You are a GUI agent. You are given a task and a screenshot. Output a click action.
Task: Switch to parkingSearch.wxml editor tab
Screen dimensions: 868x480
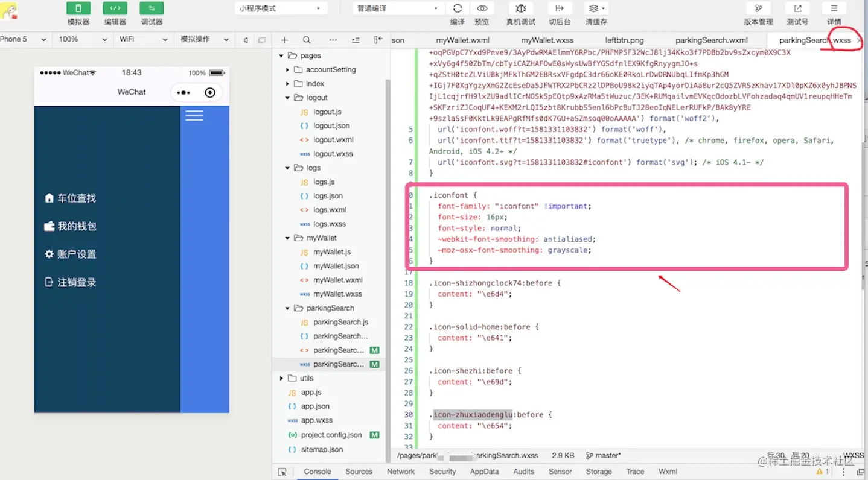click(x=712, y=40)
